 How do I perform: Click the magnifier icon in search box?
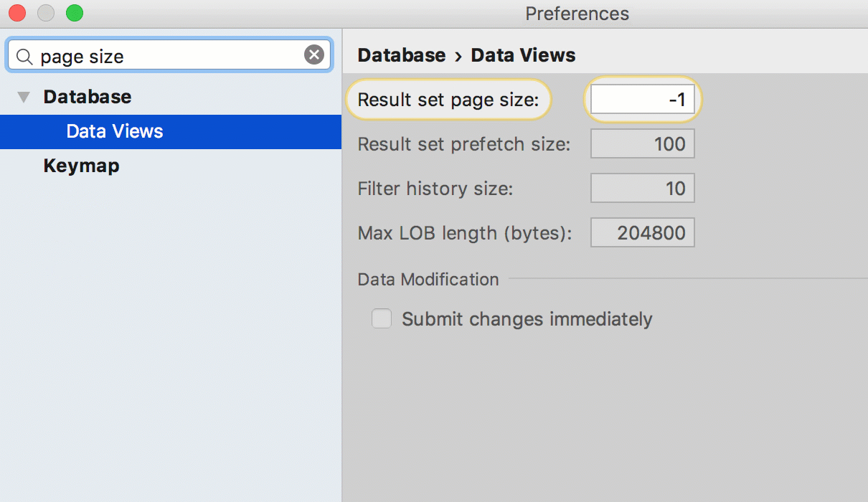pyautogui.click(x=25, y=56)
